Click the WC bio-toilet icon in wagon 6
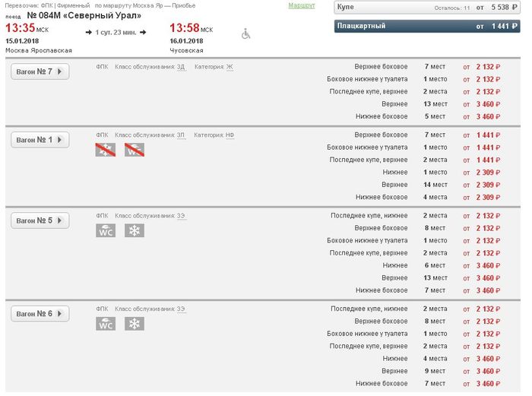The image size is (532, 396). [x=105, y=324]
